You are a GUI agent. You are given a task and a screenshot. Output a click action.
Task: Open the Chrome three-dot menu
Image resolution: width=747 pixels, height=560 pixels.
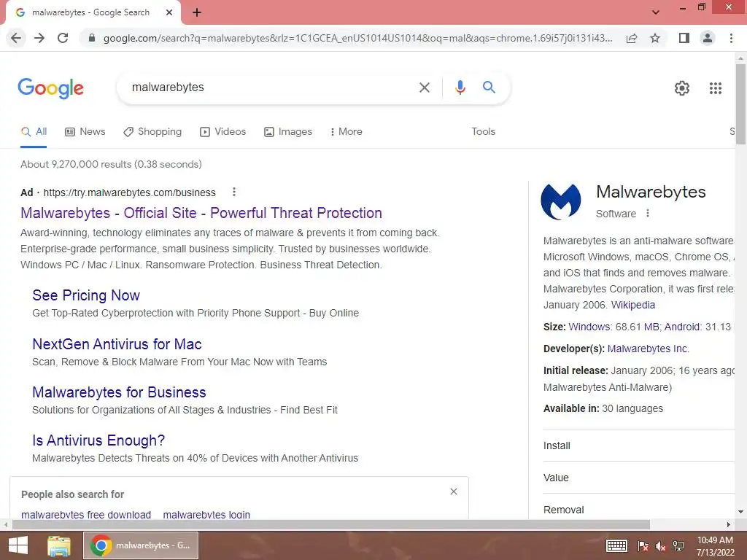click(x=731, y=38)
